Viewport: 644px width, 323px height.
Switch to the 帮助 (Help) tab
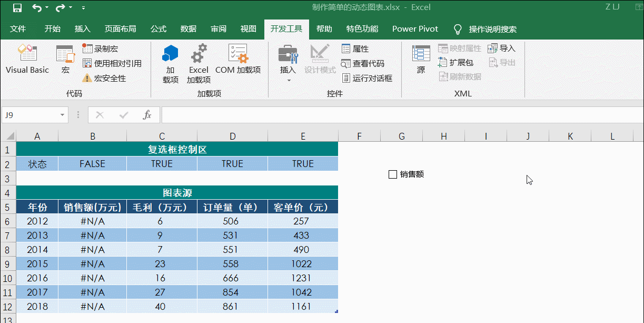(x=324, y=29)
